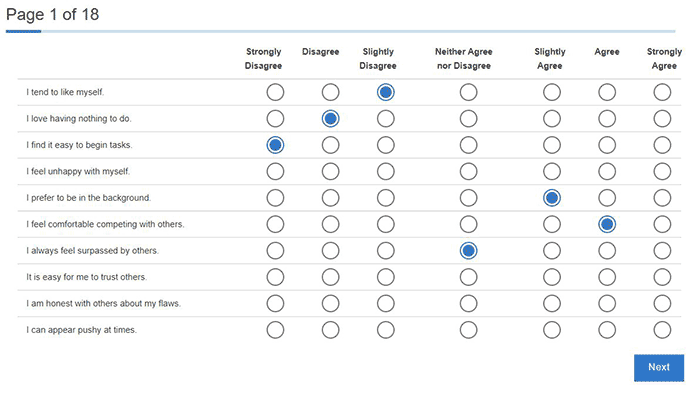Choose Strongly Agree for 'I prefer to be in the background'
The height and width of the screenshot is (395, 700).
(x=662, y=198)
